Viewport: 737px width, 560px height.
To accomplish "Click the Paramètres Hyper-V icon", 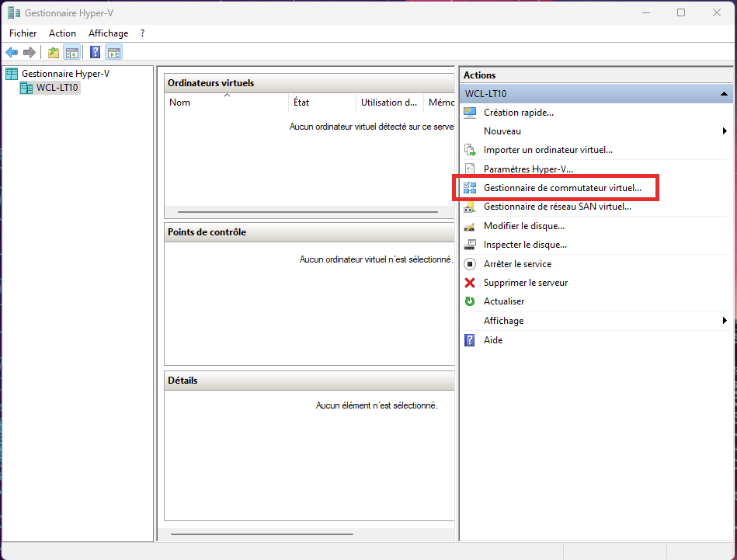I will click(470, 169).
